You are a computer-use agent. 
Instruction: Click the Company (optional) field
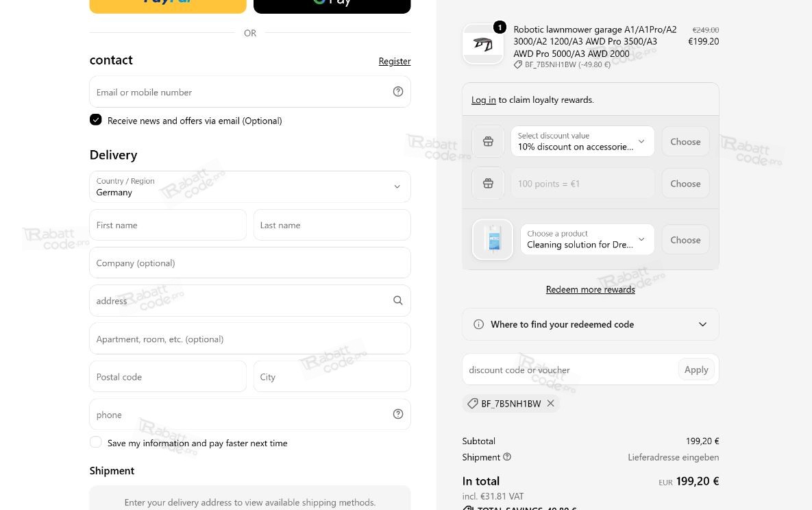tap(250, 263)
